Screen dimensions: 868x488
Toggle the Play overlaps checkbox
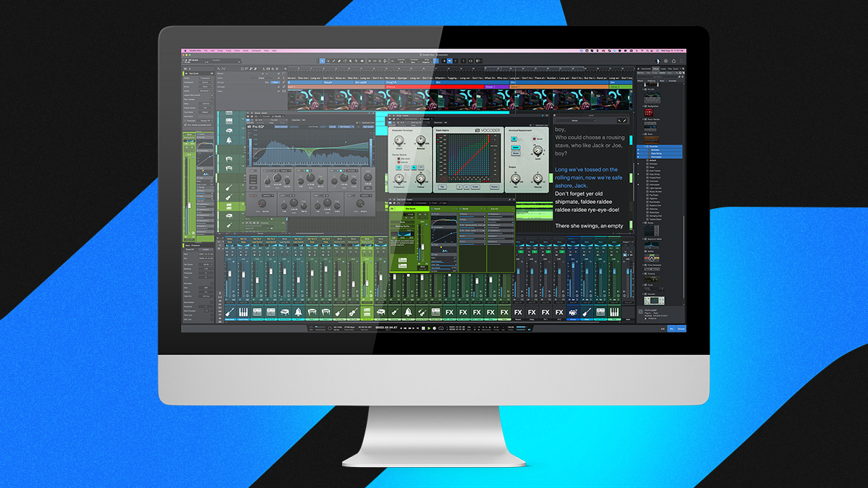(212, 99)
